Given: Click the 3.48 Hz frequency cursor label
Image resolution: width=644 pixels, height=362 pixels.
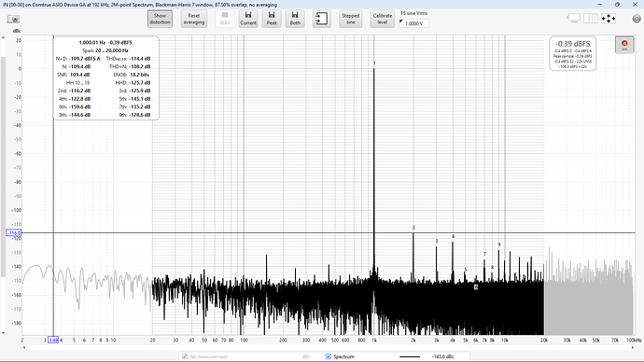Looking at the screenshot, I should (x=53, y=340).
